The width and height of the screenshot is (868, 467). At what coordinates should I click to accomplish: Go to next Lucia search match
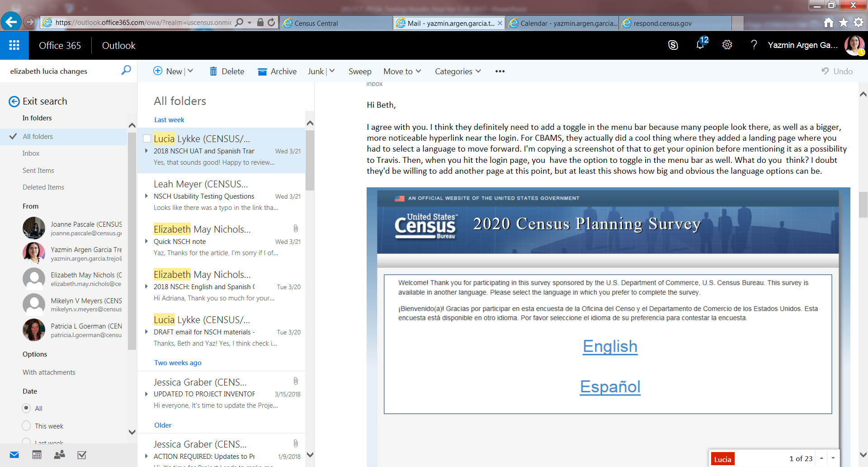point(833,458)
